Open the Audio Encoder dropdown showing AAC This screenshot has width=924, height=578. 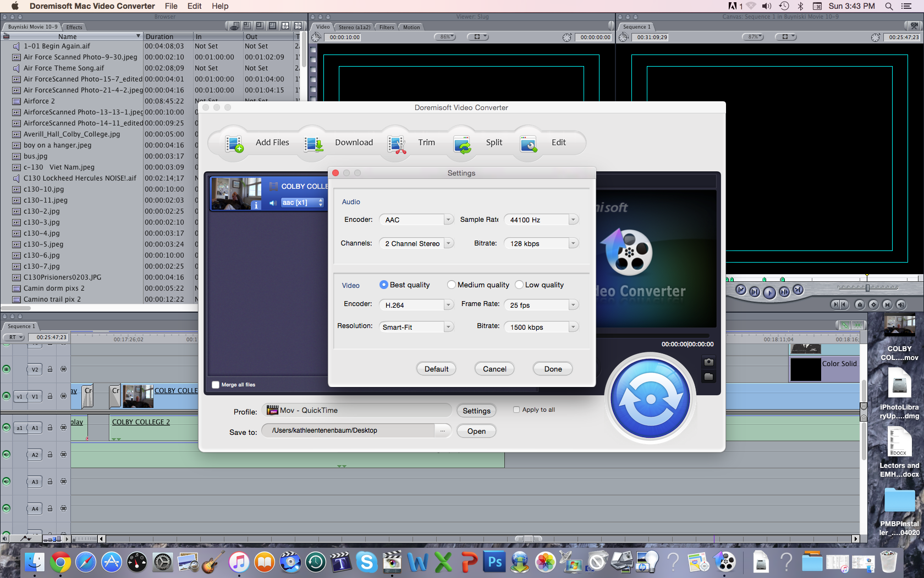[416, 220]
